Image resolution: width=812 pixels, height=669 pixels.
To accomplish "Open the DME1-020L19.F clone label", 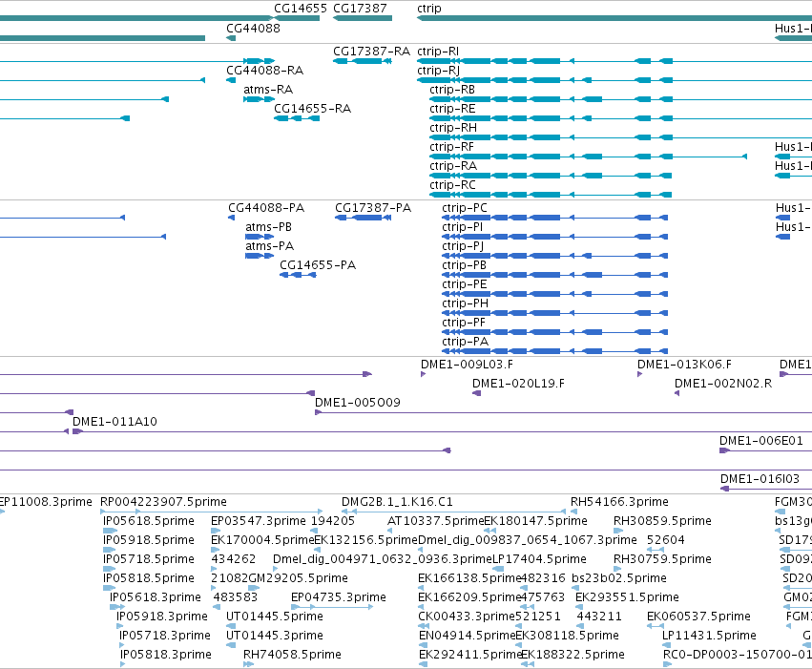I will pyautogui.click(x=518, y=384).
